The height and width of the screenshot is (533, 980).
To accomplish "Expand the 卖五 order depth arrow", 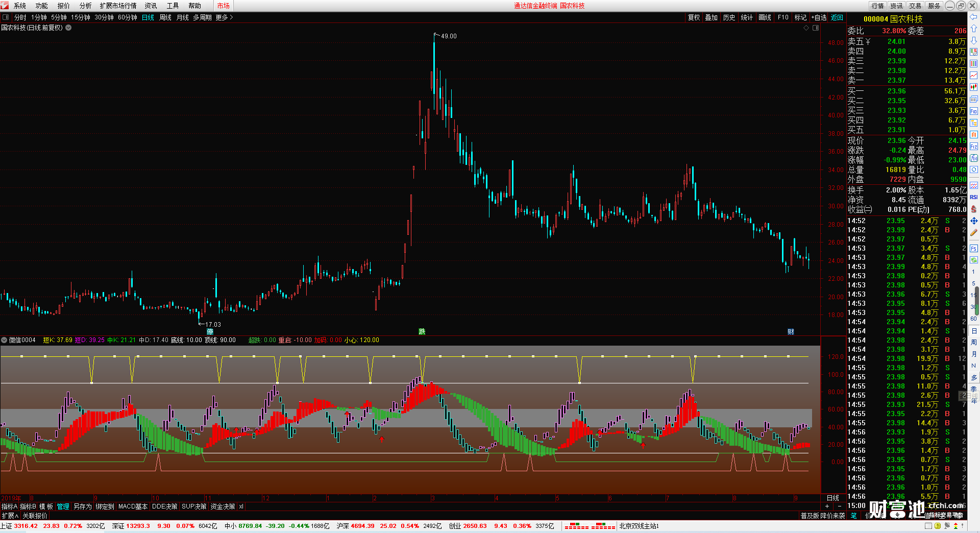I will click(868, 42).
